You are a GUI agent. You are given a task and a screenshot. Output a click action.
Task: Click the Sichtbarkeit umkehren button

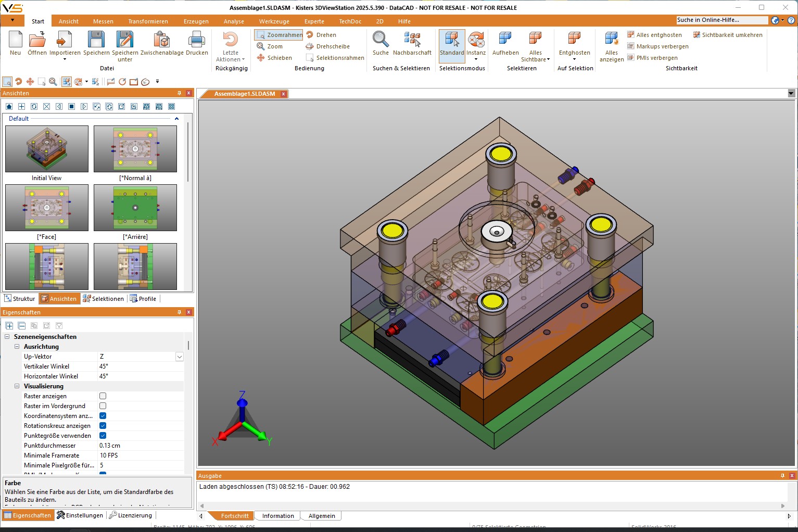(727, 35)
